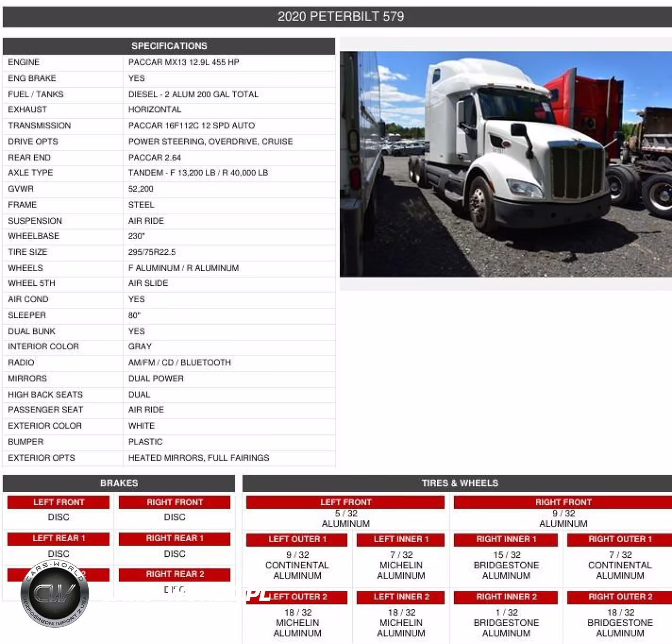The height and width of the screenshot is (644, 672).
Task: Select interior color value 'GRAY'
Action: 140,347
